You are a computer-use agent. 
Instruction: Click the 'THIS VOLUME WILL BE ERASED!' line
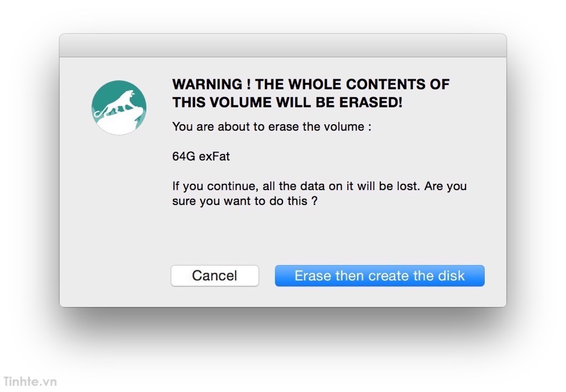(287, 103)
